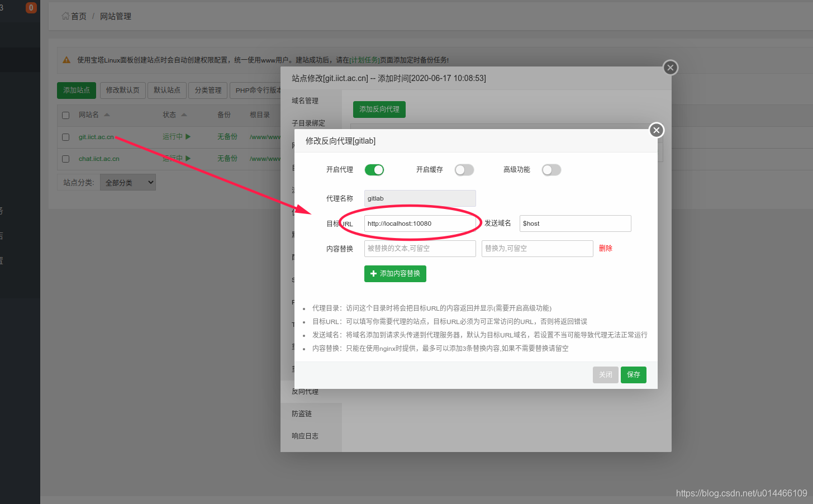
Task: Click the 添加内容替换 button
Action: (396, 274)
